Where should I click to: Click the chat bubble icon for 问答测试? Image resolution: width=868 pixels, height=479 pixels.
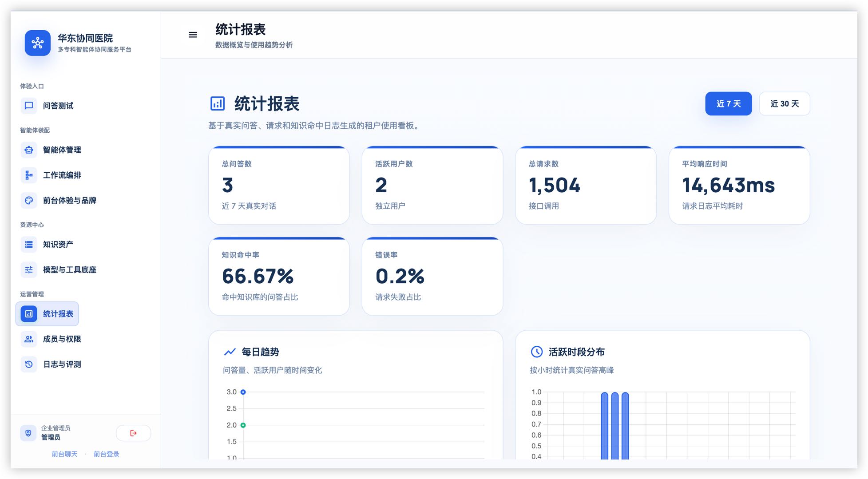click(29, 106)
